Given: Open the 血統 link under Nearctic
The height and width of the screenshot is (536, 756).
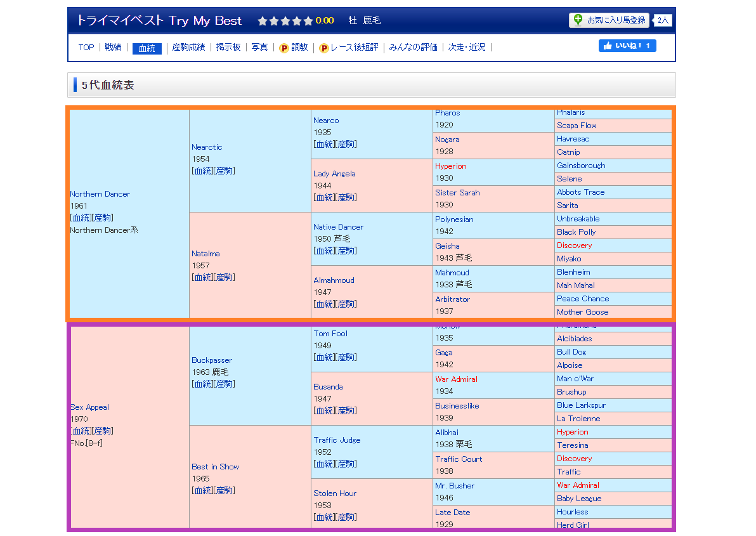Looking at the screenshot, I should [203, 171].
